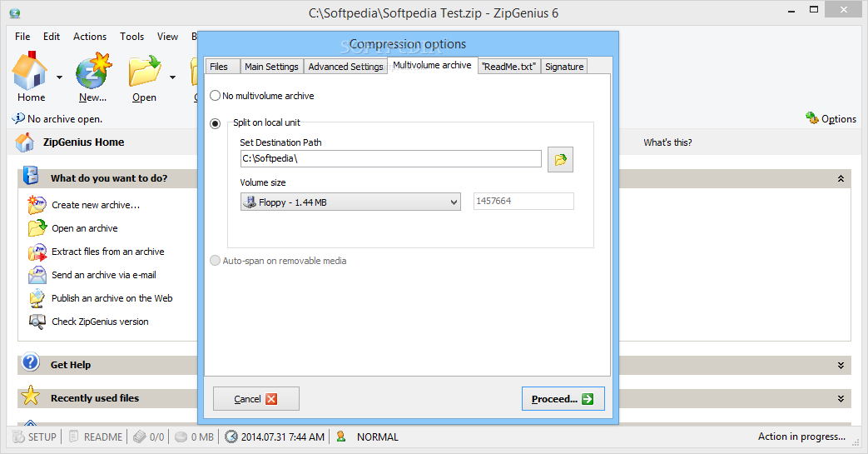Click the SETUP status bar icon
The width and height of the screenshot is (868, 454).
click(x=18, y=437)
